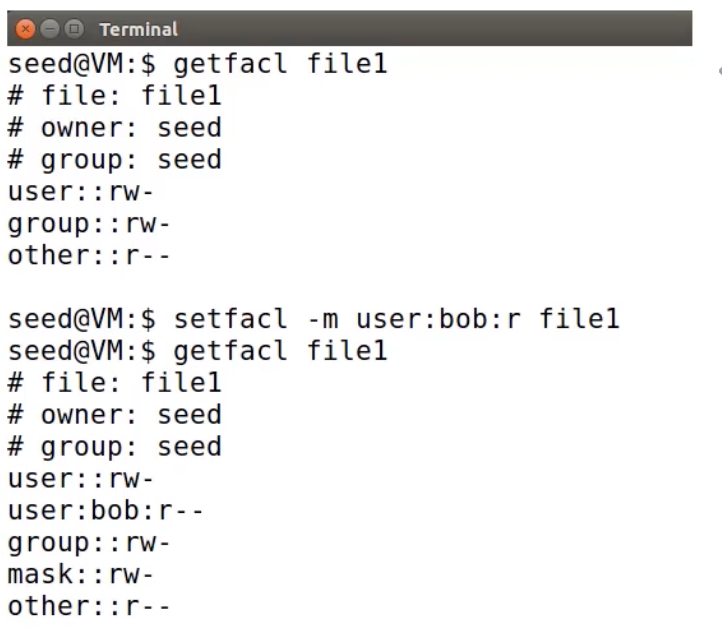Click the first other::r-- line

[89, 256]
